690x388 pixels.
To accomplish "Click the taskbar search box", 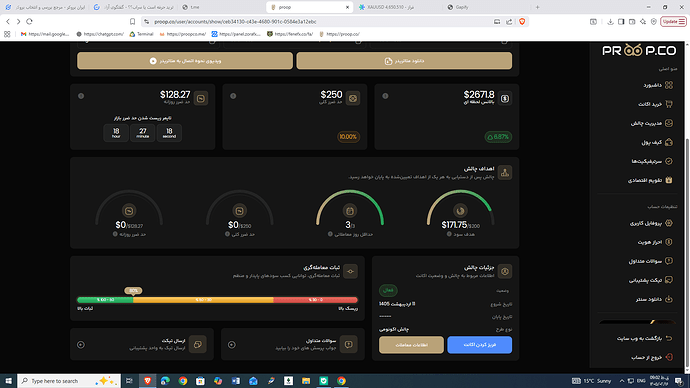I will (x=69, y=381).
